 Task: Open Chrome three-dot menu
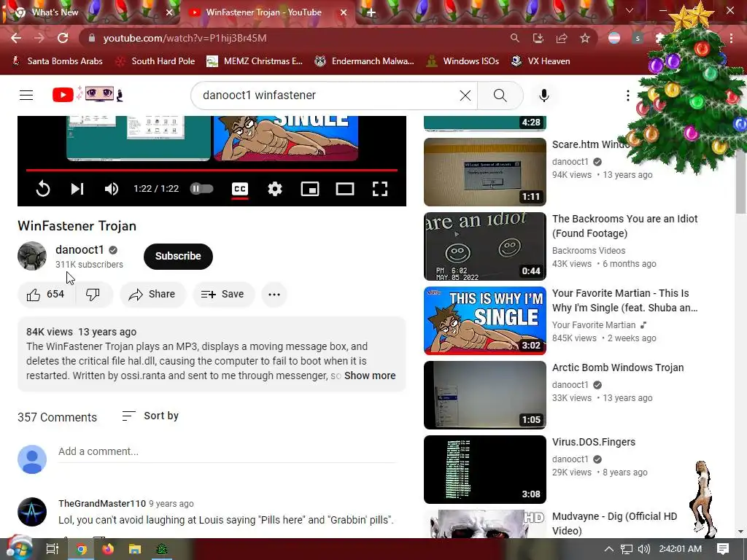click(731, 38)
